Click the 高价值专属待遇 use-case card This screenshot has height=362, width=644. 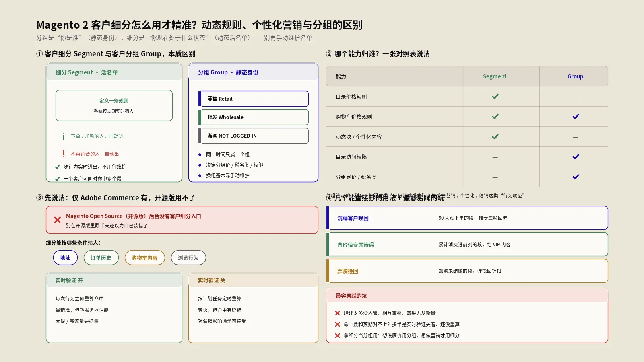point(467,245)
